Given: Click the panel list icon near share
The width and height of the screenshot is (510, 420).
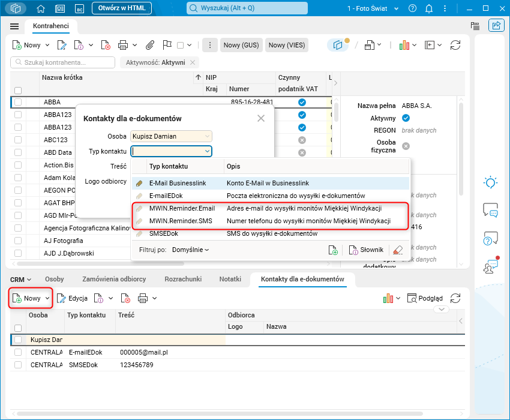Looking at the screenshot, I should point(475,26).
